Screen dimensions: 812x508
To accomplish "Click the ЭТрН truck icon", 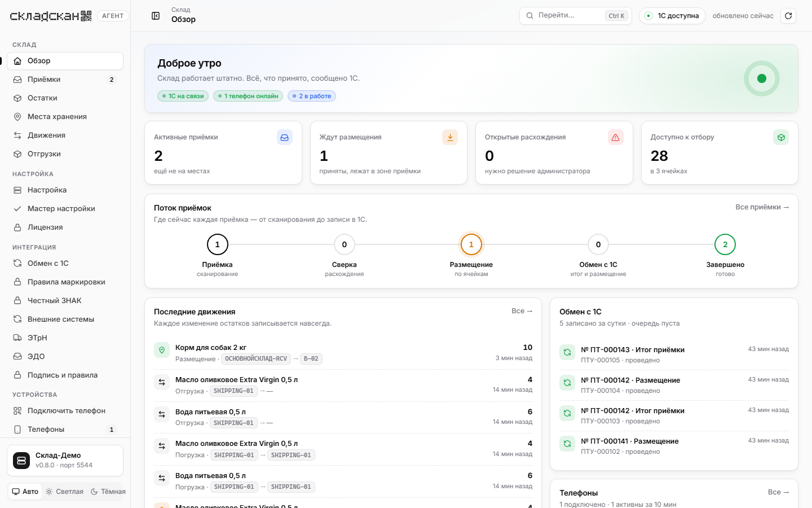I will (x=17, y=338).
